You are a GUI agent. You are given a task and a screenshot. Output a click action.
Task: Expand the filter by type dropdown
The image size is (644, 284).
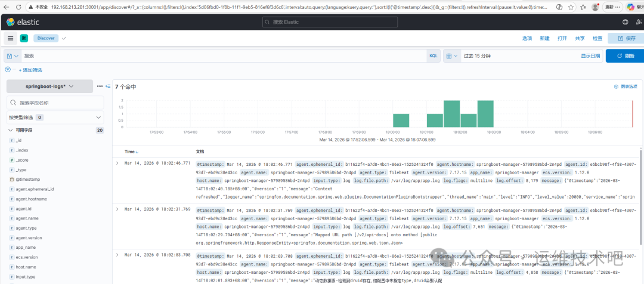(x=55, y=118)
